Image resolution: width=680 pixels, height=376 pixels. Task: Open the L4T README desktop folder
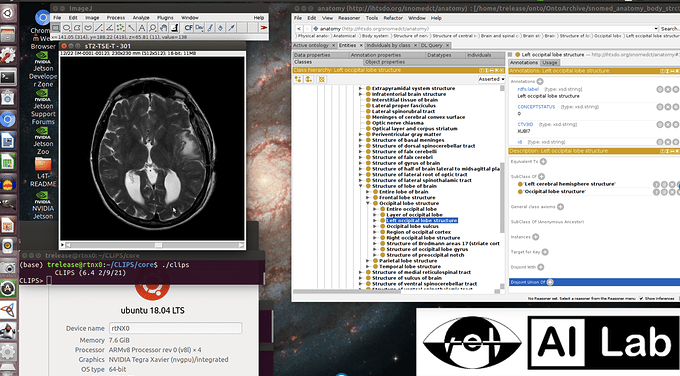pos(43,172)
